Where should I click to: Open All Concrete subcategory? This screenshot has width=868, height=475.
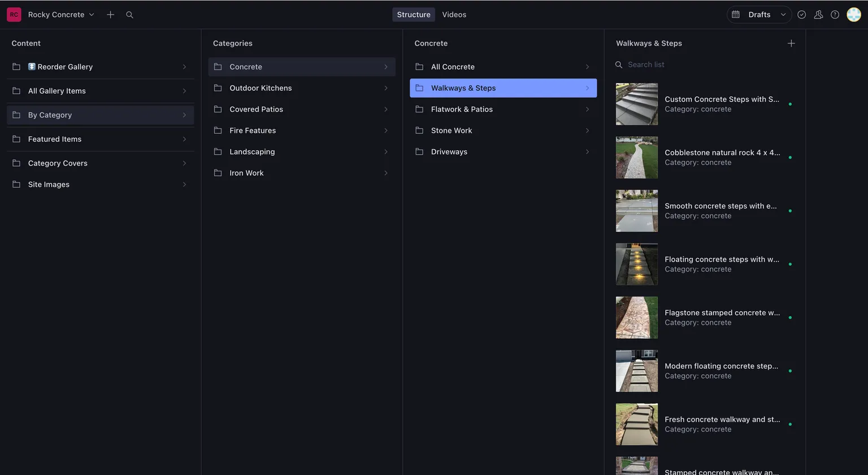(x=503, y=67)
